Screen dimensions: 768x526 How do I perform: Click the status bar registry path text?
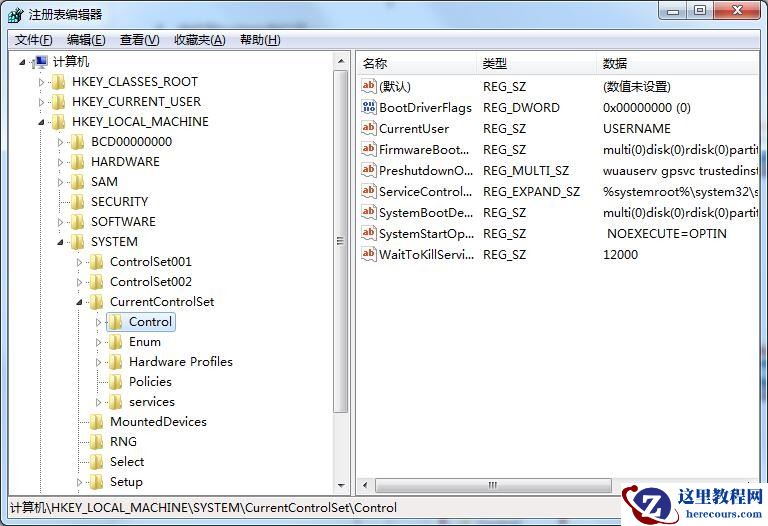point(203,508)
